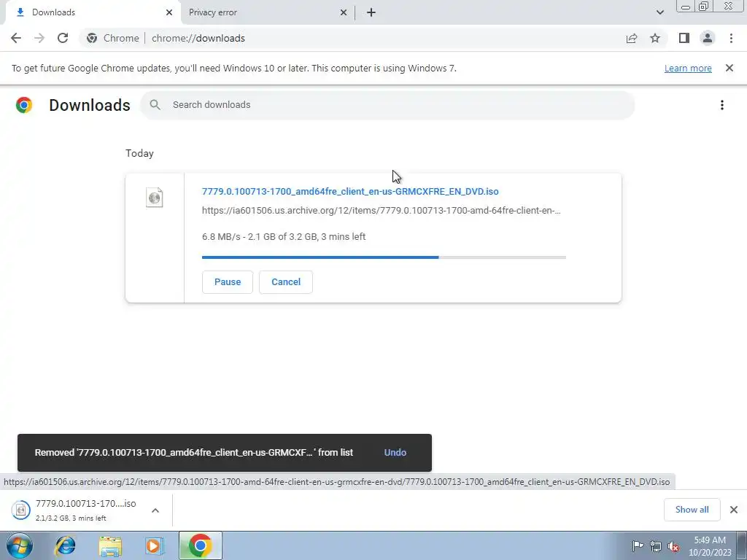Viewport: 747px width, 560px height.
Task: Launch Internet Explorer from taskbar
Action: 65,545
